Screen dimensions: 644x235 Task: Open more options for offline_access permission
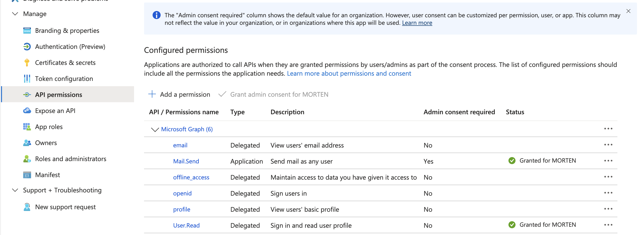pos(608,177)
